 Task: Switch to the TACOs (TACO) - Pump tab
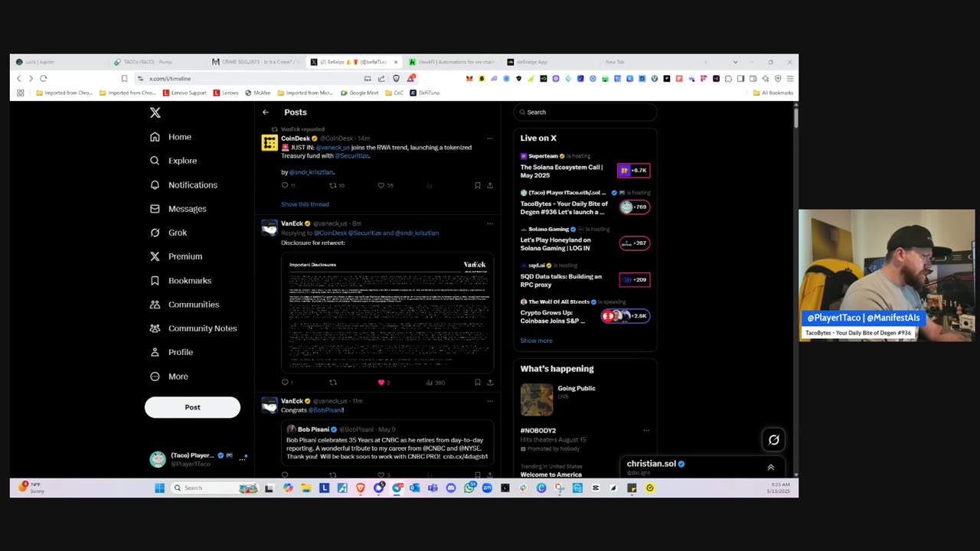(x=157, y=62)
